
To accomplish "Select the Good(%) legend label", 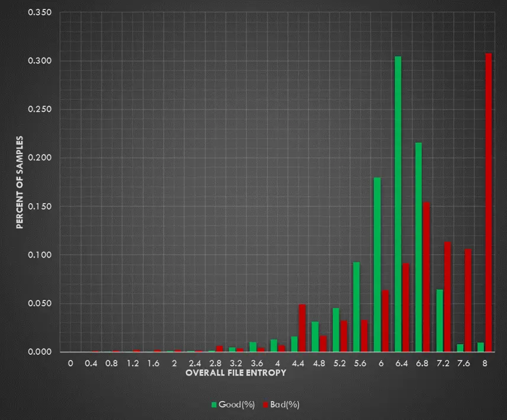I will coord(236,405).
